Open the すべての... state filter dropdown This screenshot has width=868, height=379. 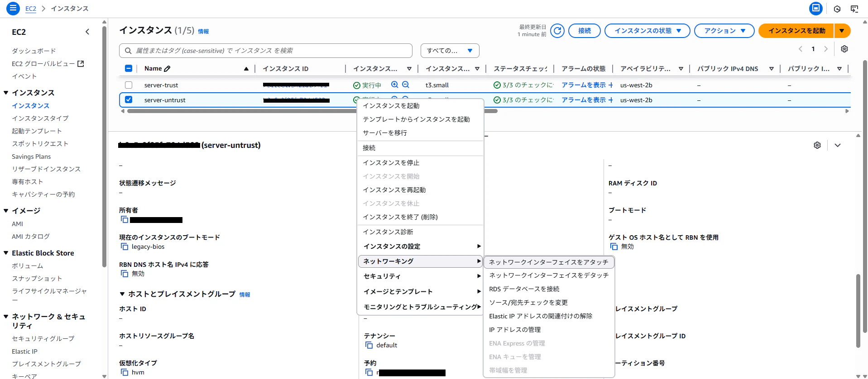(x=450, y=51)
